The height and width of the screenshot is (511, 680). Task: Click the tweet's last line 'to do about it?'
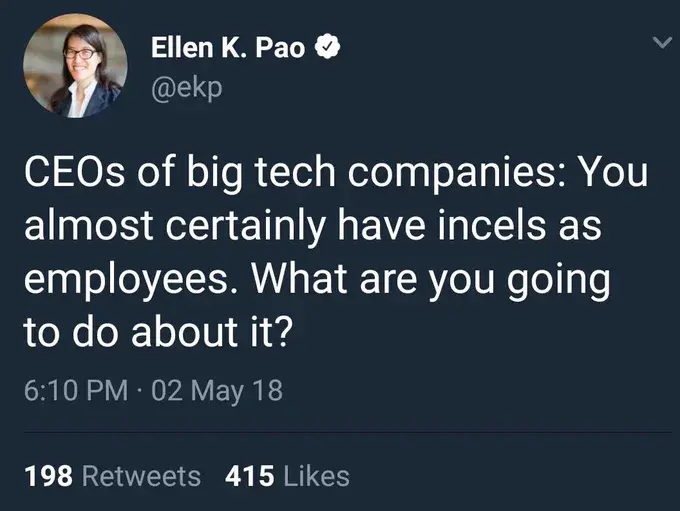coord(159,330)
